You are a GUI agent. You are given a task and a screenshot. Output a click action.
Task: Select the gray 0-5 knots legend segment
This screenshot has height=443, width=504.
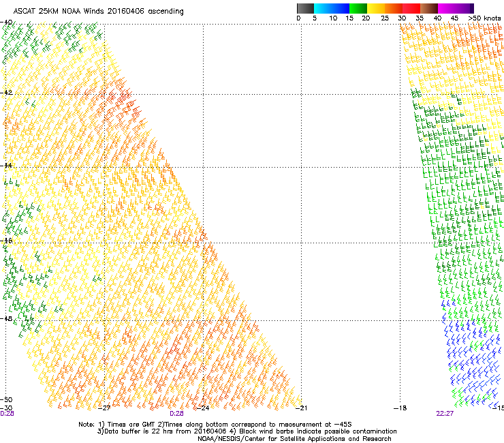(305, 8)
